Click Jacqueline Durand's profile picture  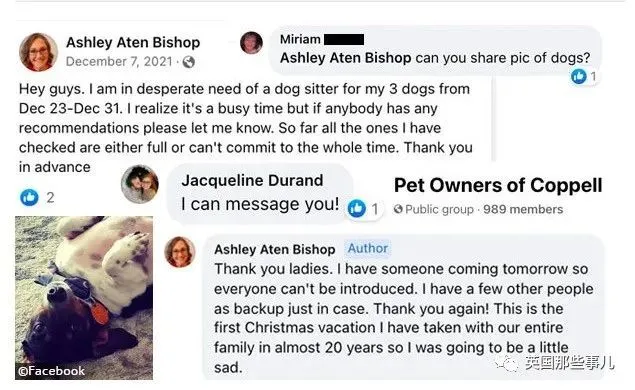(140, 184)
